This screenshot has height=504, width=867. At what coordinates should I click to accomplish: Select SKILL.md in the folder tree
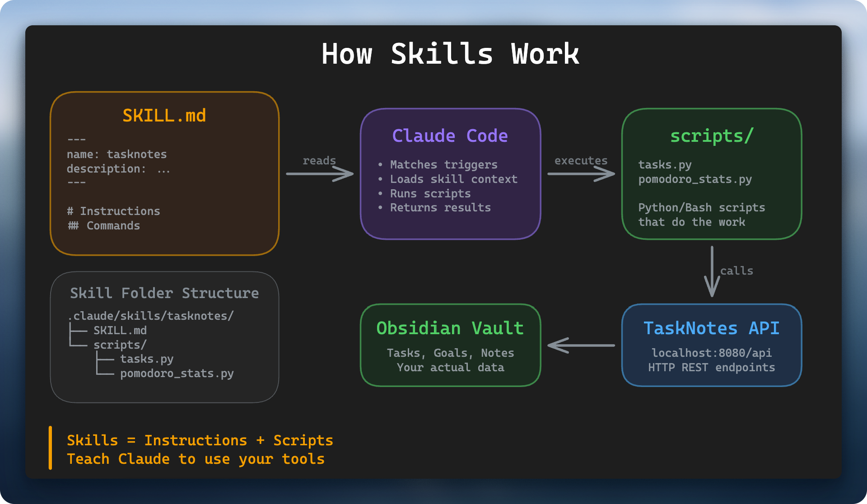pyautogui.click(x=120, y=330)
